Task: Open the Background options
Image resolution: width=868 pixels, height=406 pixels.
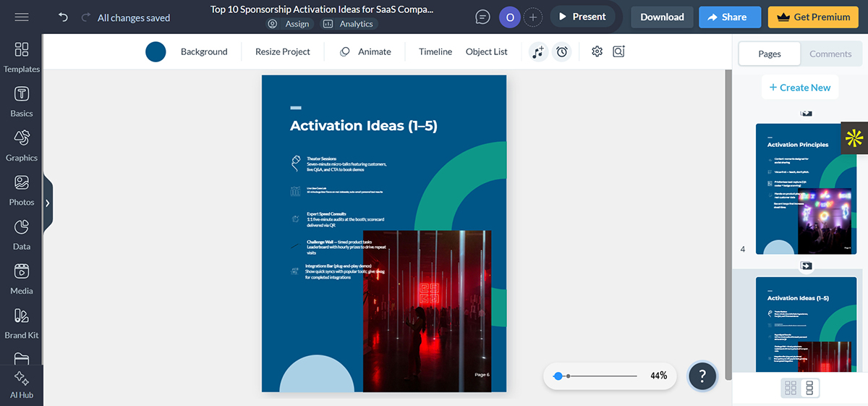Action: [x=204, y=51]
